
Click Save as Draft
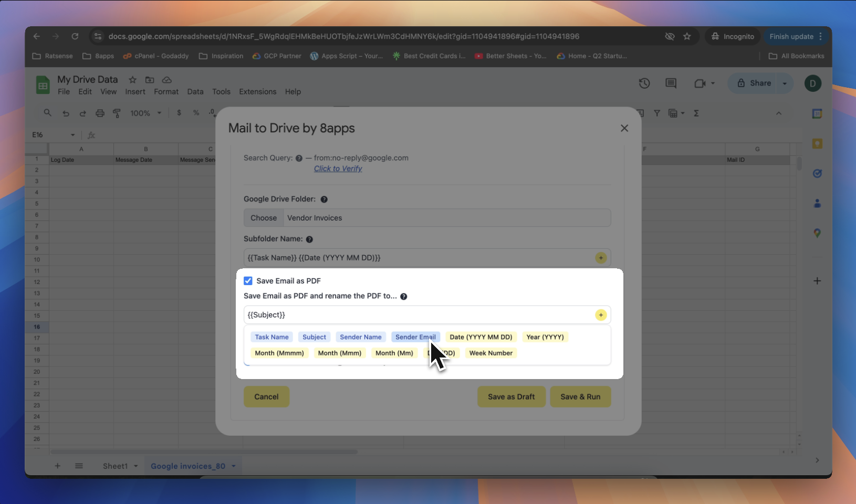(x=511, y=397)
